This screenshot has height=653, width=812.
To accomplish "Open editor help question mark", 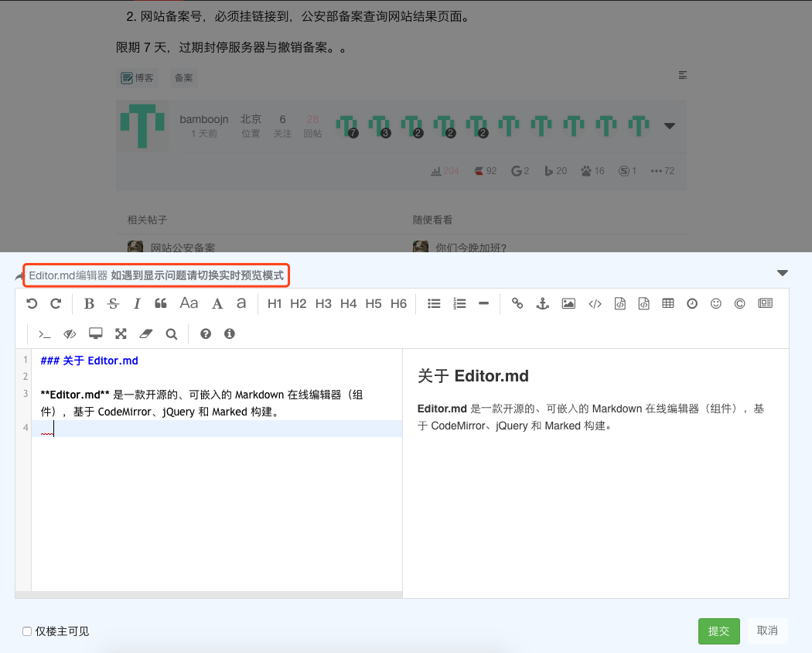I will (x=206, y=333).
